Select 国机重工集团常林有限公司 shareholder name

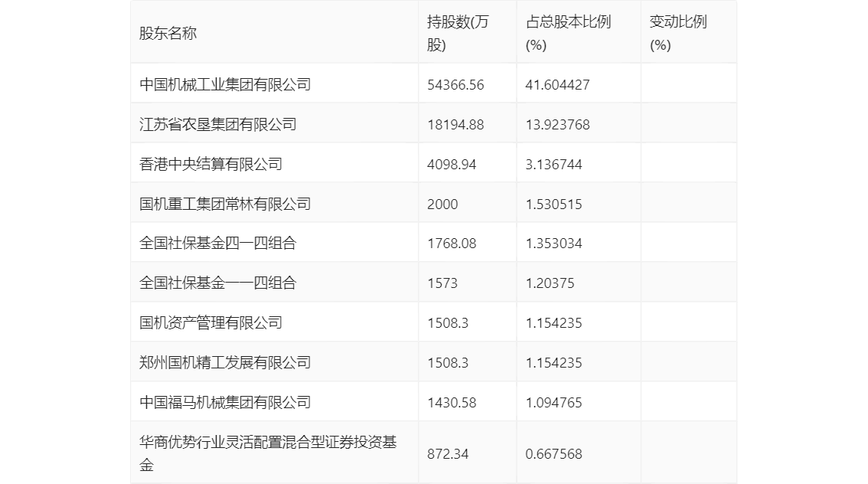tap(225, 204)
